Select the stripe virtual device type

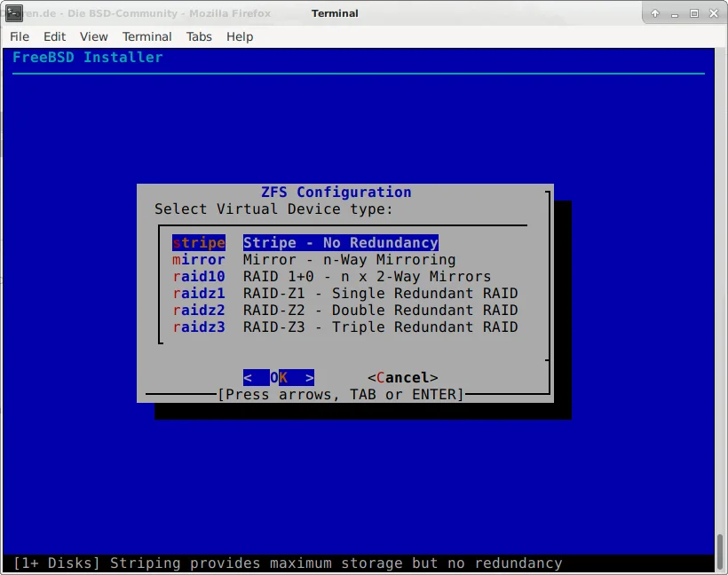(x=199, y=243)
